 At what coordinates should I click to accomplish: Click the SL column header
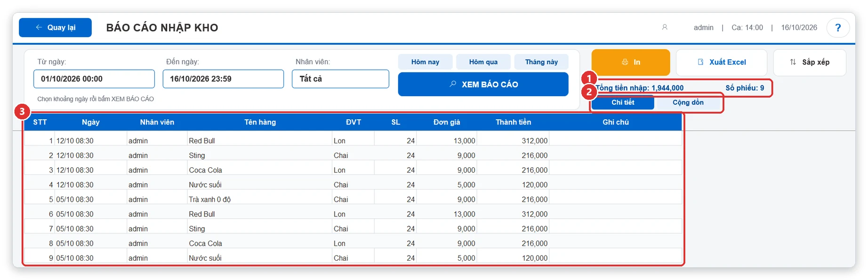396,122
